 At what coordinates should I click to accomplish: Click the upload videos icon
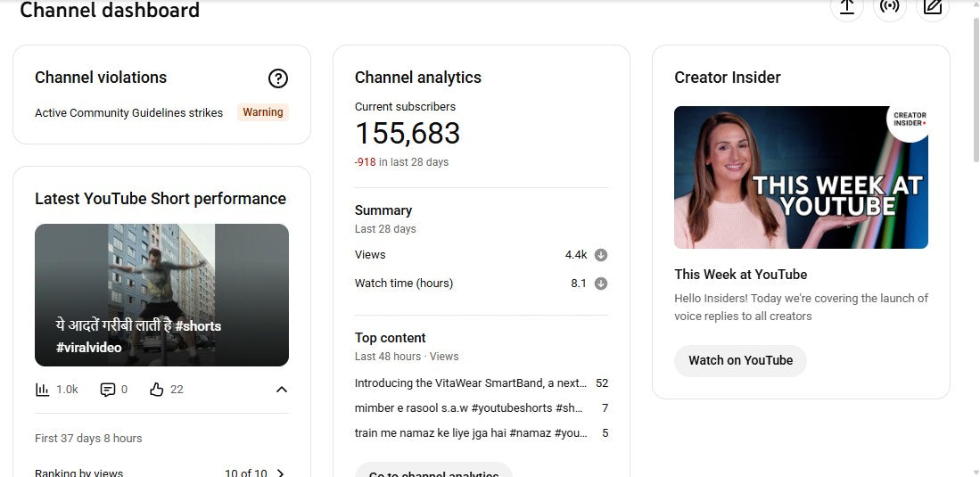[x=847, y=7]
